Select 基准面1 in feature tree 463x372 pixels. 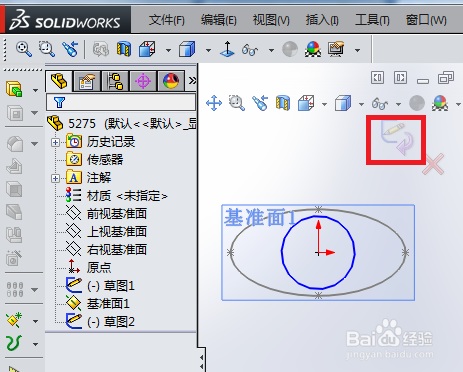[x=108, y=304]
